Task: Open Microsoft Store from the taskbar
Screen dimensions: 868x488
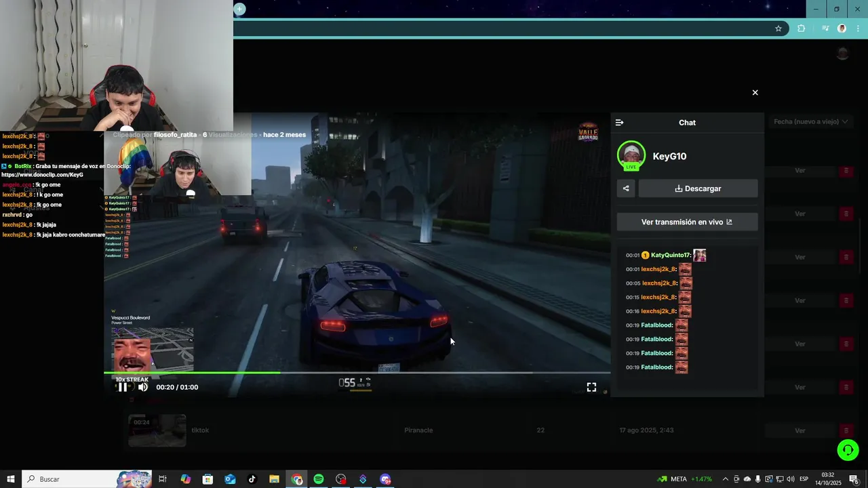Action: 208,479
